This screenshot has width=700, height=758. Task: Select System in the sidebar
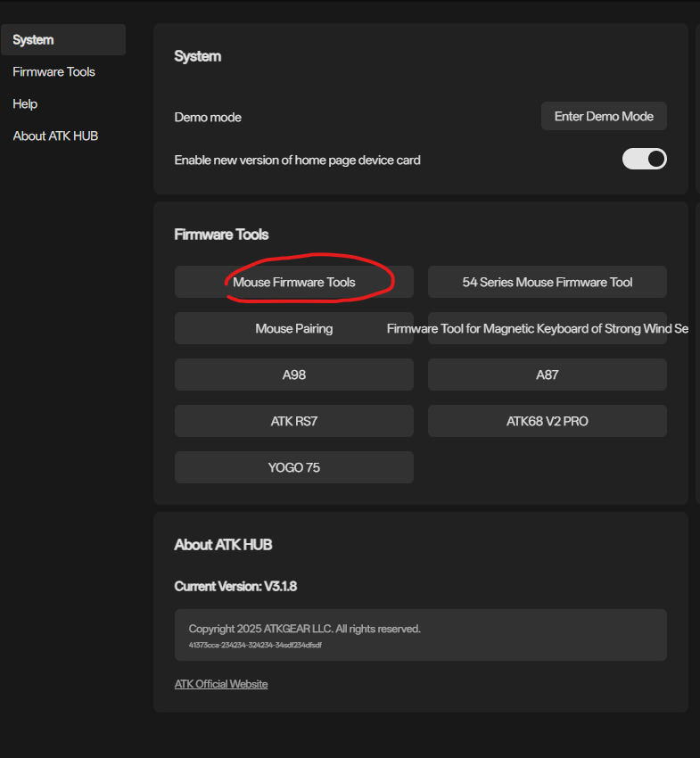click(x=63, y=39)
